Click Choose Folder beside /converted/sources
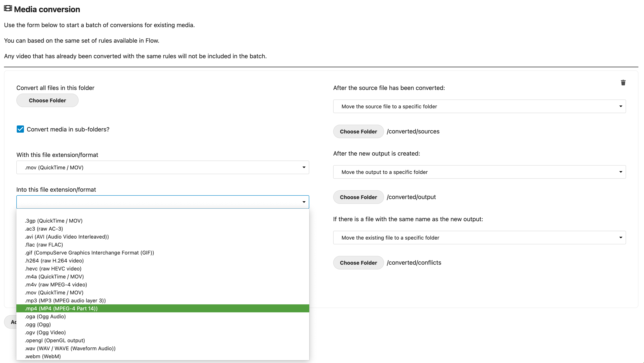 358,131
